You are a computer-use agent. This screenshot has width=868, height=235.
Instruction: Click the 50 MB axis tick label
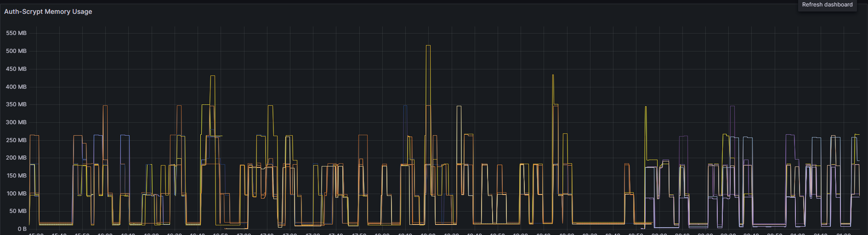tap(18, 211)
